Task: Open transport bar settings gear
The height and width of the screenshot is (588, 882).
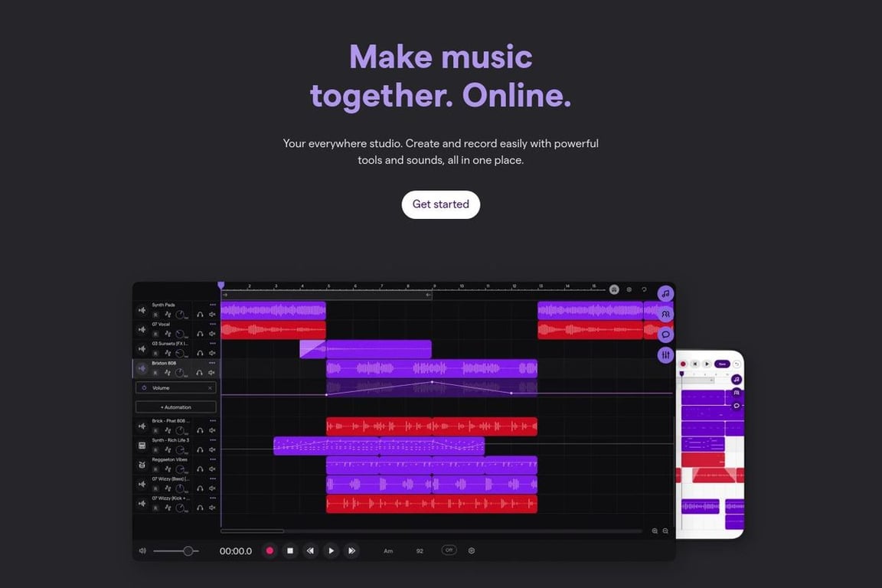Action: [471, 550]
